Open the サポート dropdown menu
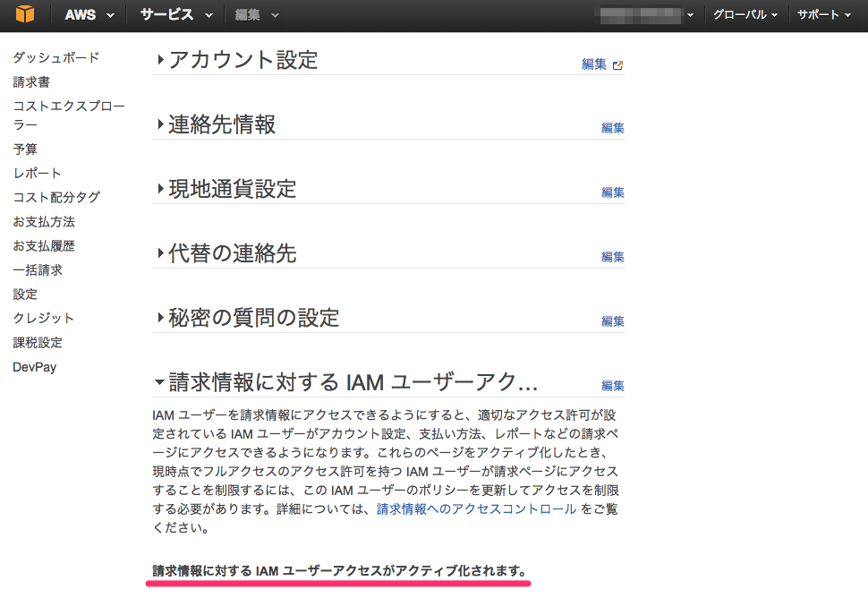Screen dimensions: 868x598 pos(824,15)
